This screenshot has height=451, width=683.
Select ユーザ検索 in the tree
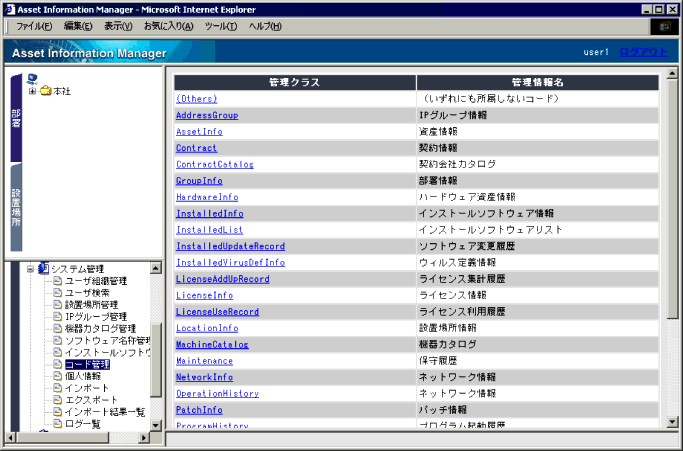click(x=87, y=293)
